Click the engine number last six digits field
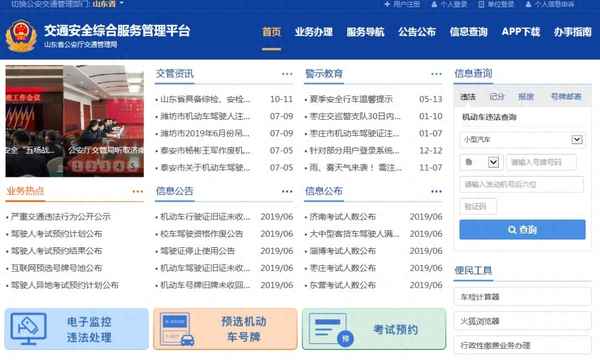Viewport: 600px width, 362px height. [522, 184]
